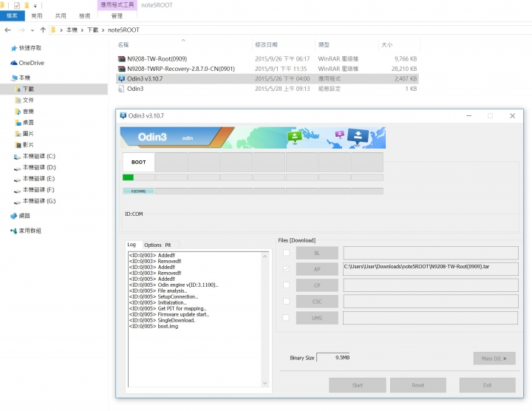532x411 pixels.
Task: Click the properties checkmark icon in title bar
Action: pos(17,5)
